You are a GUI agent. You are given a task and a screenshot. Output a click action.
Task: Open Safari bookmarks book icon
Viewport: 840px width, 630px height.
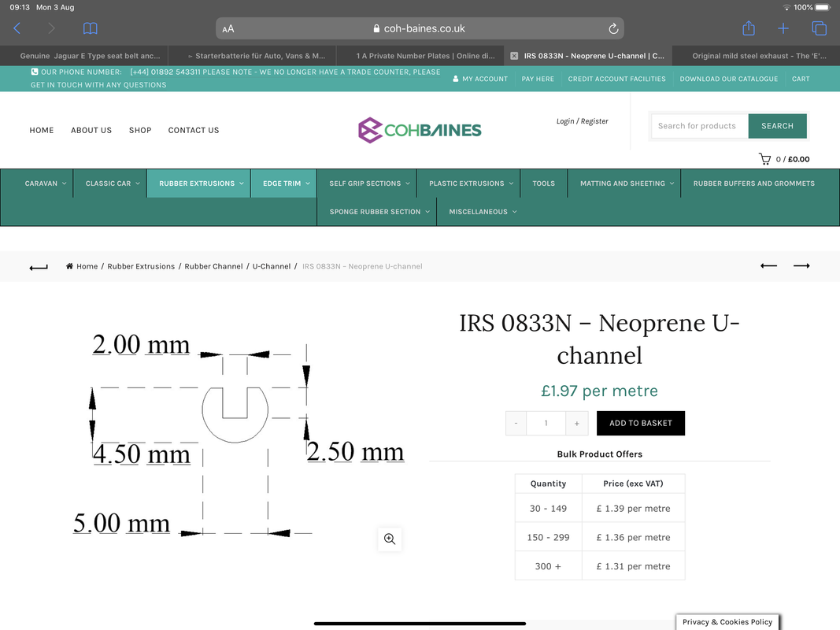pyautogui.click(x=90, y=28)
